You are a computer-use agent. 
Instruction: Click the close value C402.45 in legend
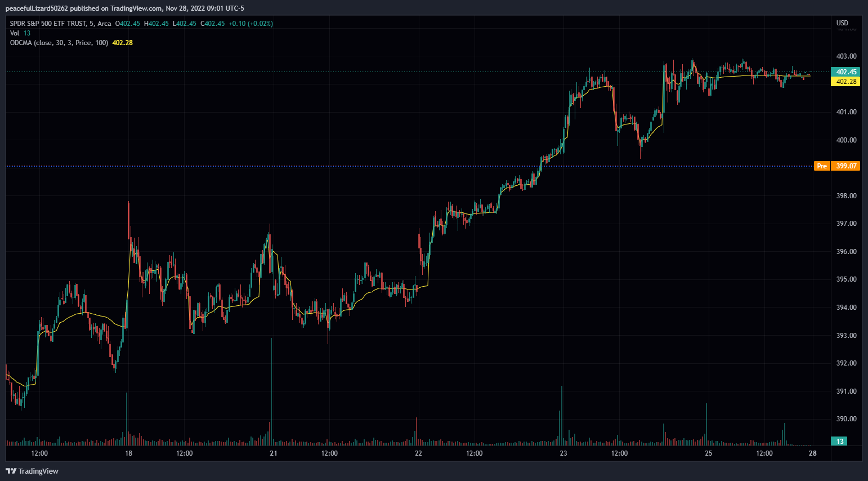click(x=213, y=24)
